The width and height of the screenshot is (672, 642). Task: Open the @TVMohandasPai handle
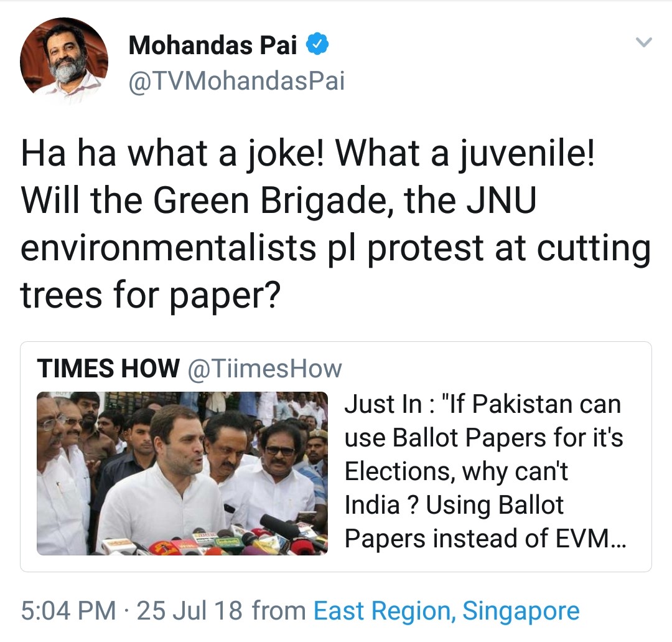click(x=236, y=80)
